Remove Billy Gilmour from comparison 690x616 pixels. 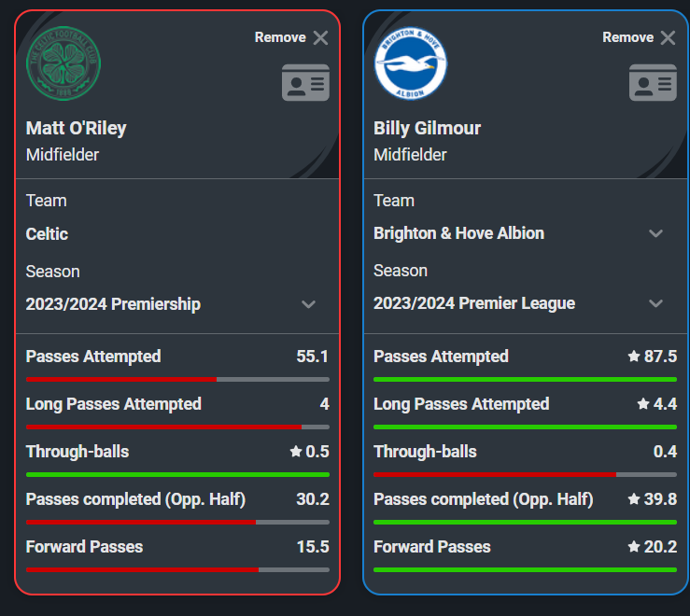coord(639,38)
